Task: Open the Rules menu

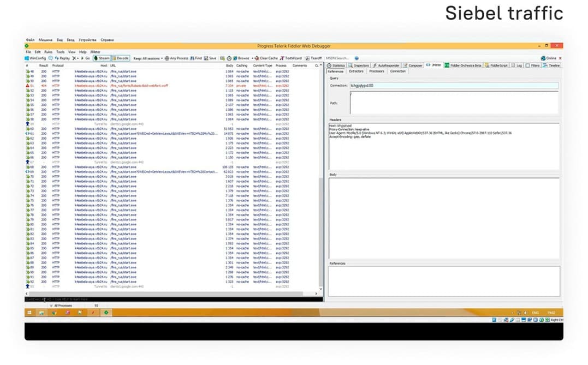Action: tap(49, 52)
